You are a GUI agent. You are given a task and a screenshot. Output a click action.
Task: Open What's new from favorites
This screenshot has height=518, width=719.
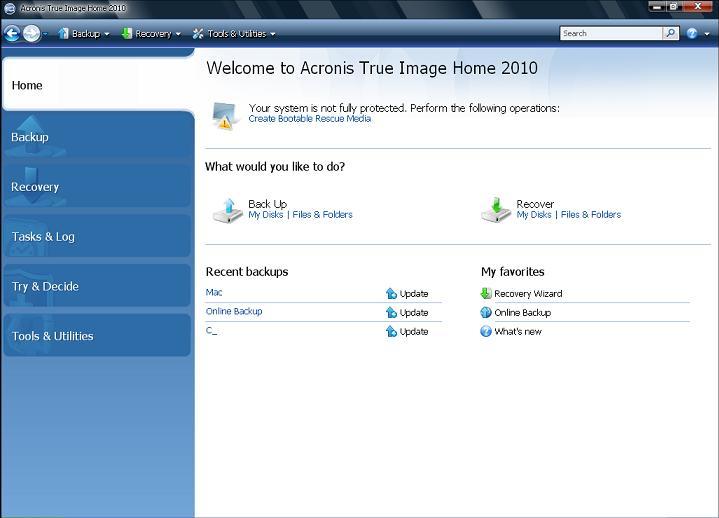tap(518, 331)
